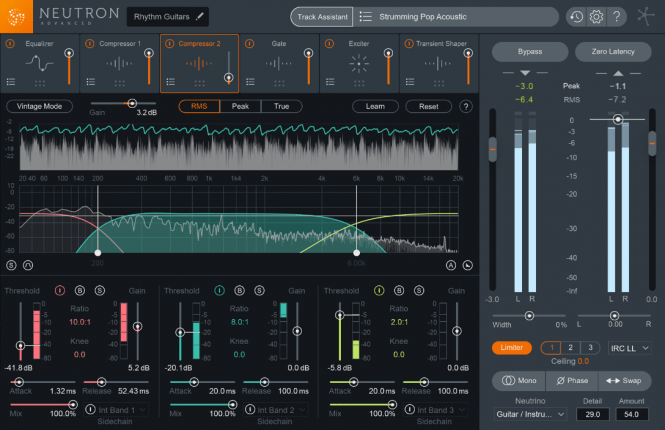The width and height of the screenshot is (665, 430).
Task: Click the S solo icon below the spectrum
Action: [x=11, y=265]
